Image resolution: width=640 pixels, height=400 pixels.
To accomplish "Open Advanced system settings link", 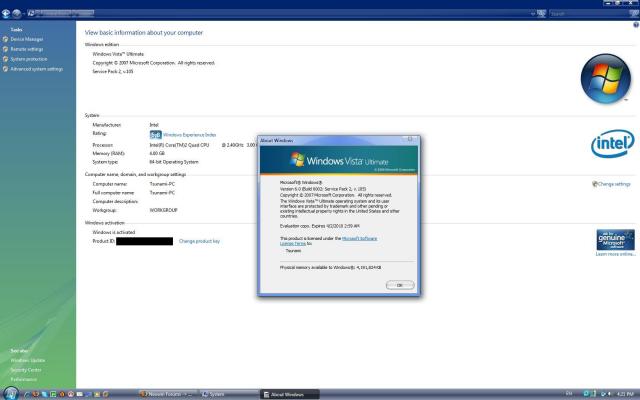I will (37, 69).
